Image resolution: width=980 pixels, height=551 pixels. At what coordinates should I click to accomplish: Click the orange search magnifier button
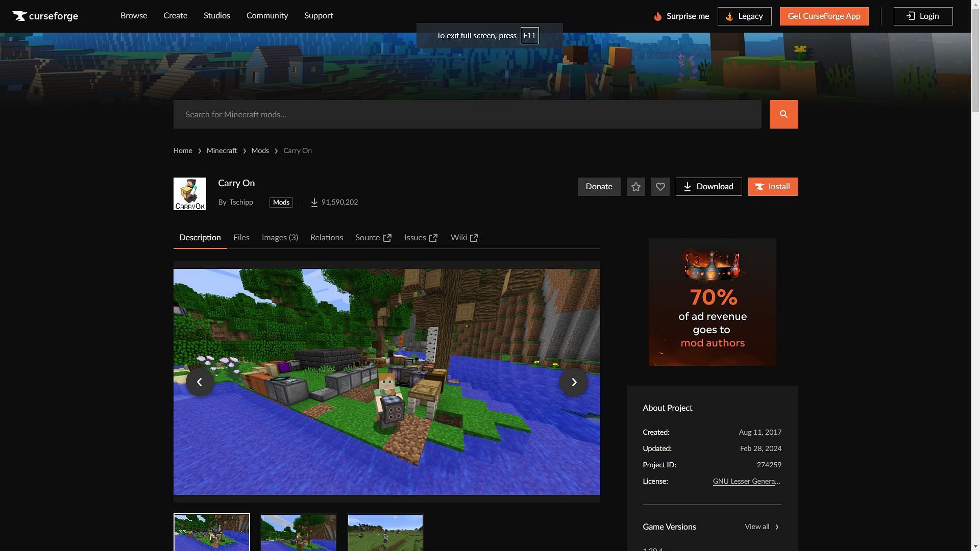783,114
